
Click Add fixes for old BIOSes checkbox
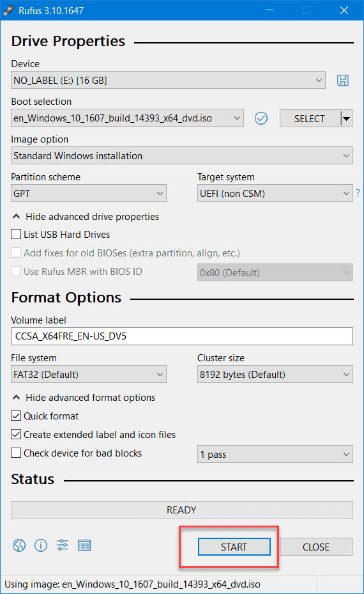16,253
